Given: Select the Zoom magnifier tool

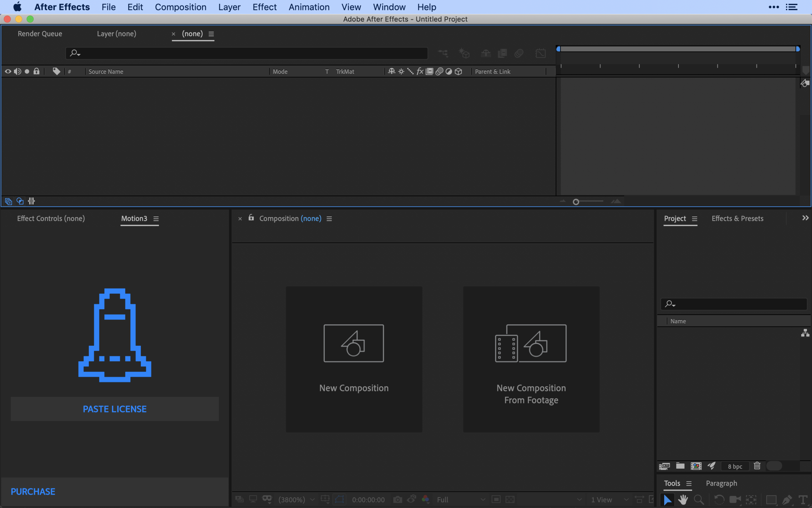Looking at the screenshot, I should (x=699, y=500).
